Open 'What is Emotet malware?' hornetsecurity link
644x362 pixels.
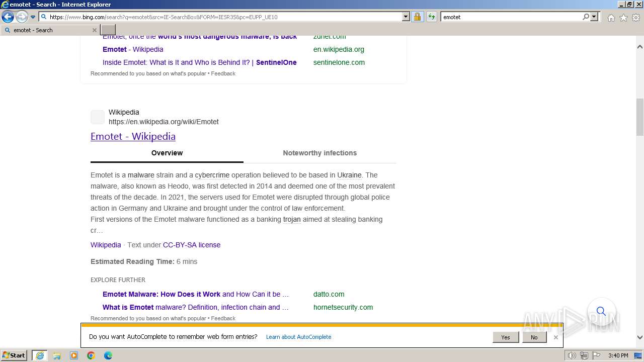(196, 307)
